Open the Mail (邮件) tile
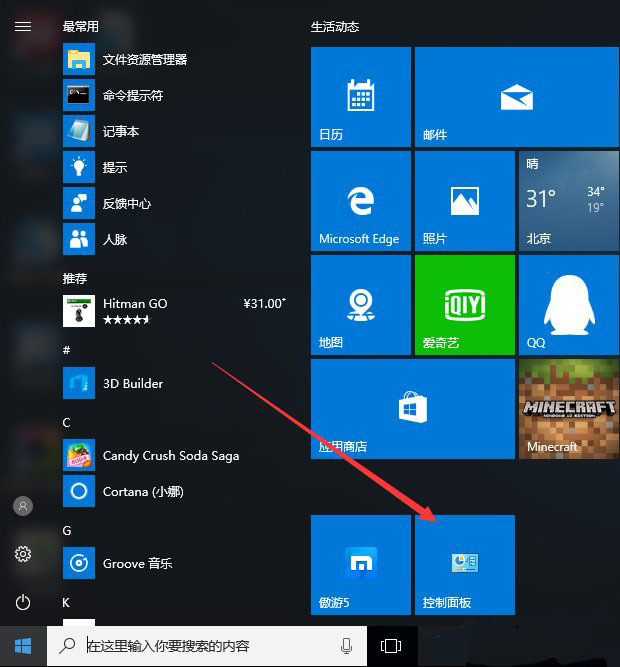Screen dimensions: 620x667 click(464, 97)
